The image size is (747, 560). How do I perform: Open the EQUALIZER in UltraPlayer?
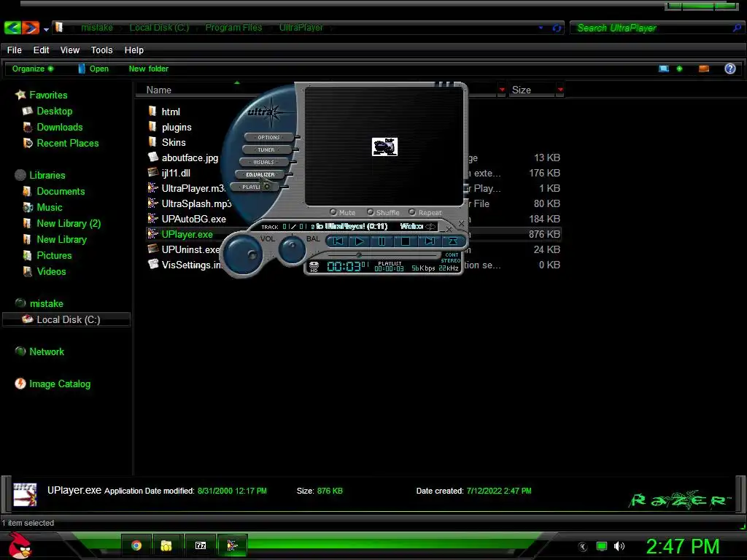tap(260, 174)
